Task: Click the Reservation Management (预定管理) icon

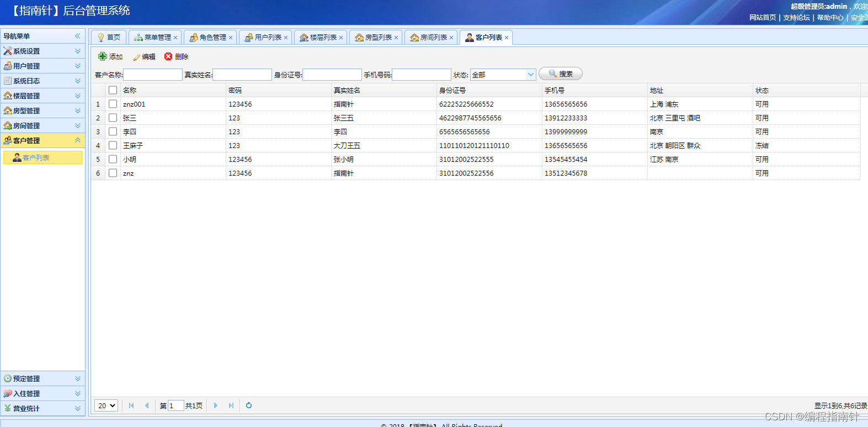Action: coord(8,378)
